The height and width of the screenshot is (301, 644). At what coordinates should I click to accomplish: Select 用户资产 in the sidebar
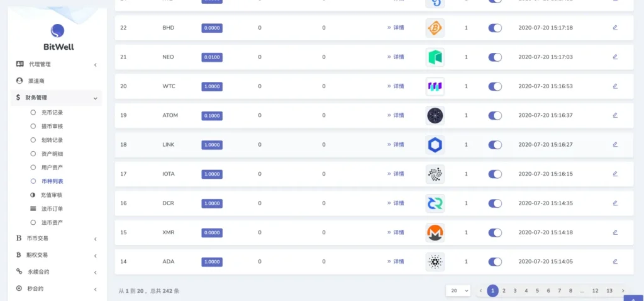pos(52,168)
